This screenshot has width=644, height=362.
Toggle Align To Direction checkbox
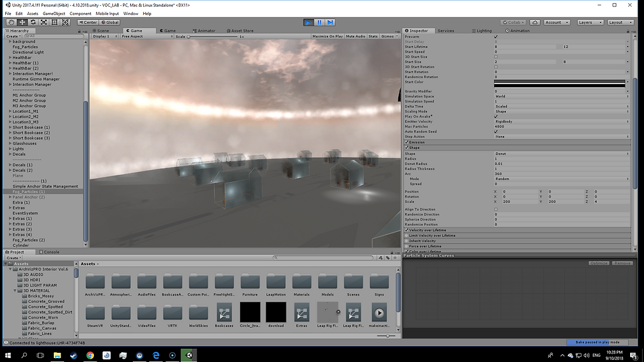(x=495, y=210)
